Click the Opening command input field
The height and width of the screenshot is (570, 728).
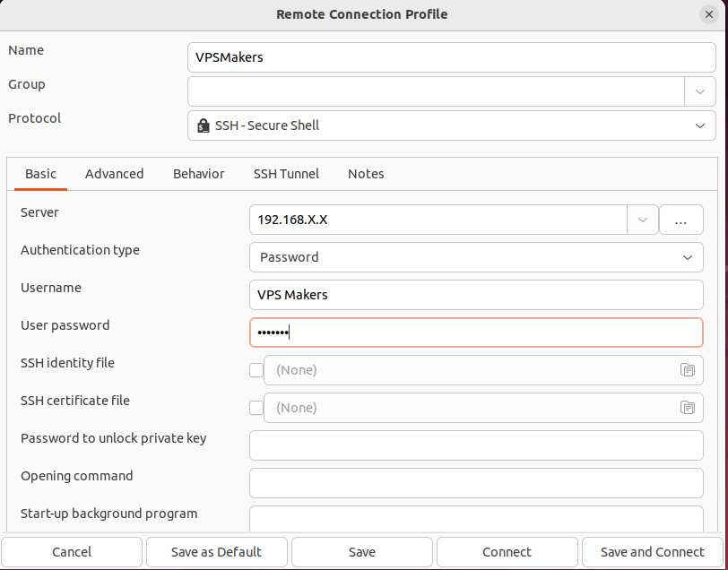click(476, 483)
